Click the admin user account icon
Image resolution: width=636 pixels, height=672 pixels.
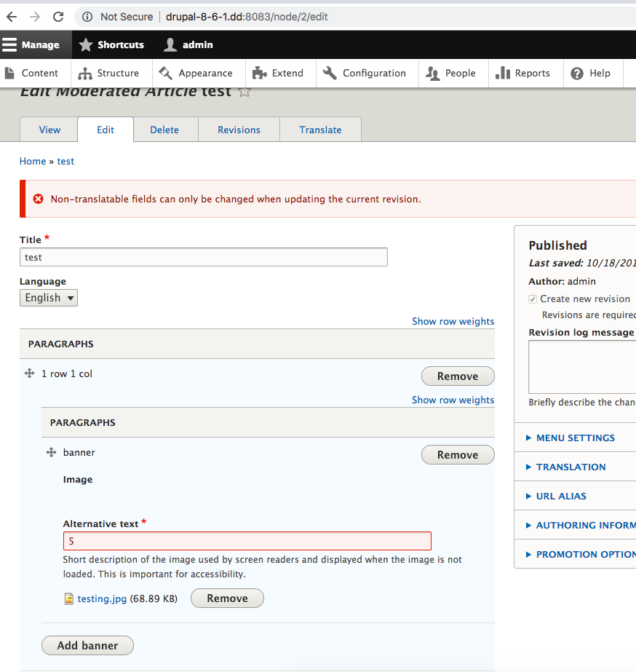tap(168, 44)
